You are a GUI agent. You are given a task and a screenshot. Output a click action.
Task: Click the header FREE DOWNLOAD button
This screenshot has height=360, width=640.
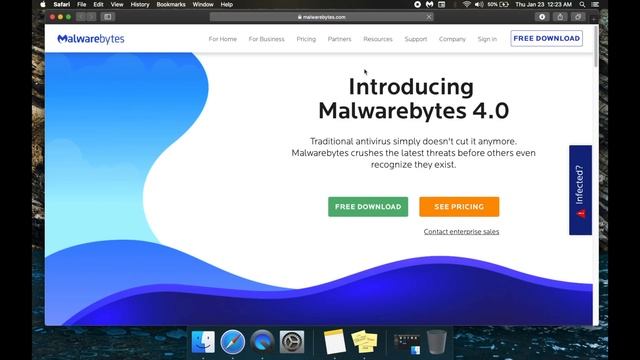pos(547,38)
